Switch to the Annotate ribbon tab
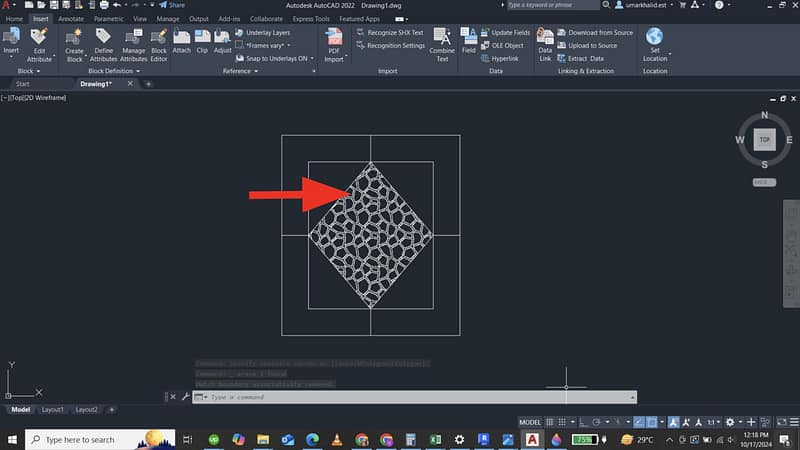The height and width of the screenshot is (450, 800). pos(71,18)
